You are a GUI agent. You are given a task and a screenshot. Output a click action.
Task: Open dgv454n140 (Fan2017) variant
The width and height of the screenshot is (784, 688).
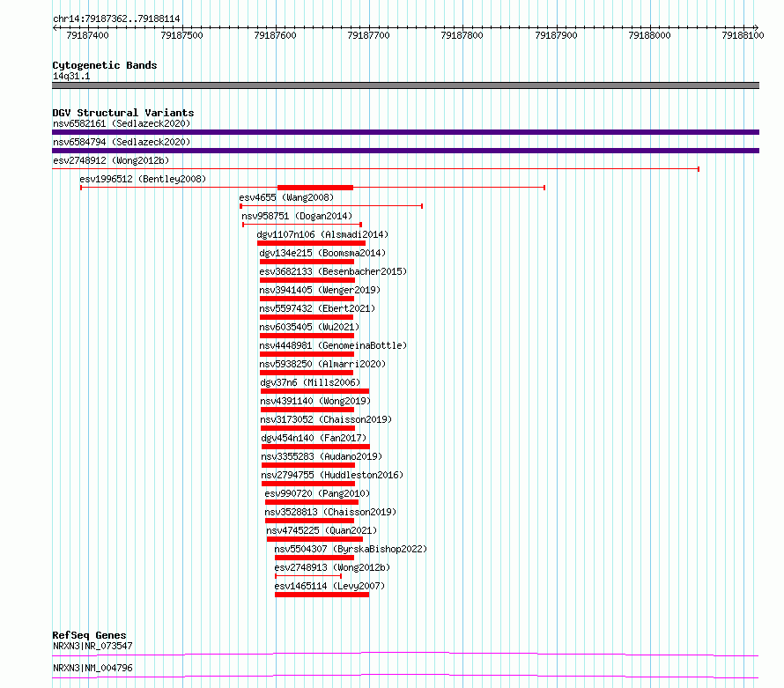[x=314, y=438]
